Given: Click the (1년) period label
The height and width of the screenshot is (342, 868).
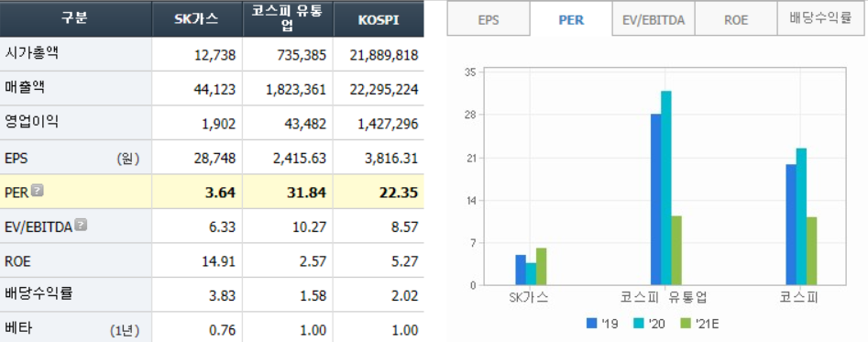Looking at the screenshot, I should pyautogui.click(x=125, y=330).
